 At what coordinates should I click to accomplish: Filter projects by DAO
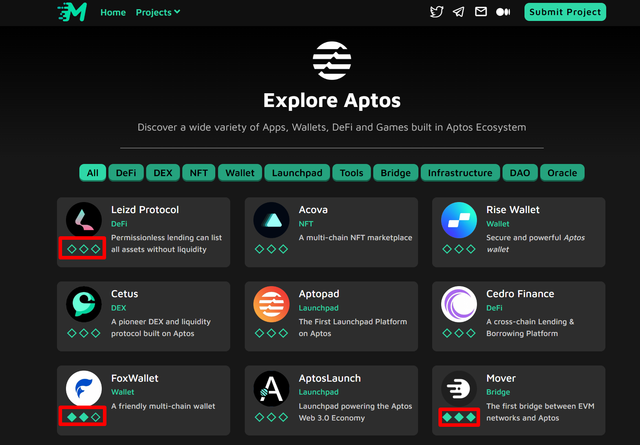tap(520, 173)
